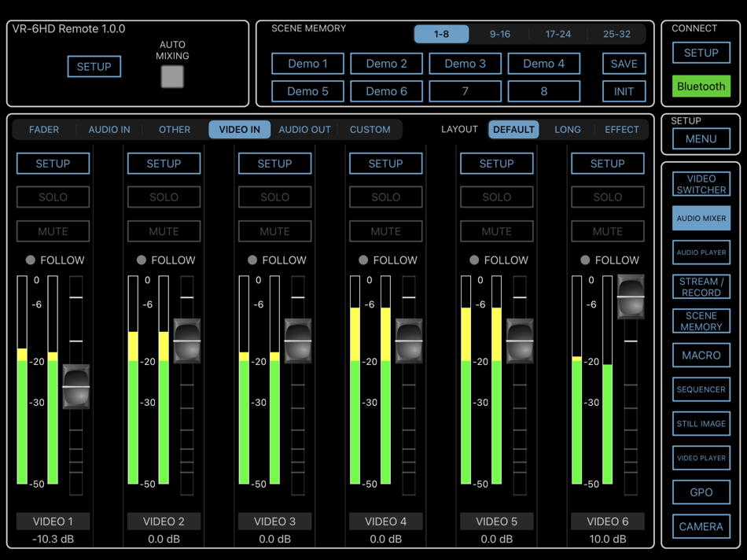The height and width of the screenshot is (560, 747).
Task: Show scene memory bank 1-8
Action: tap(442, 34)
